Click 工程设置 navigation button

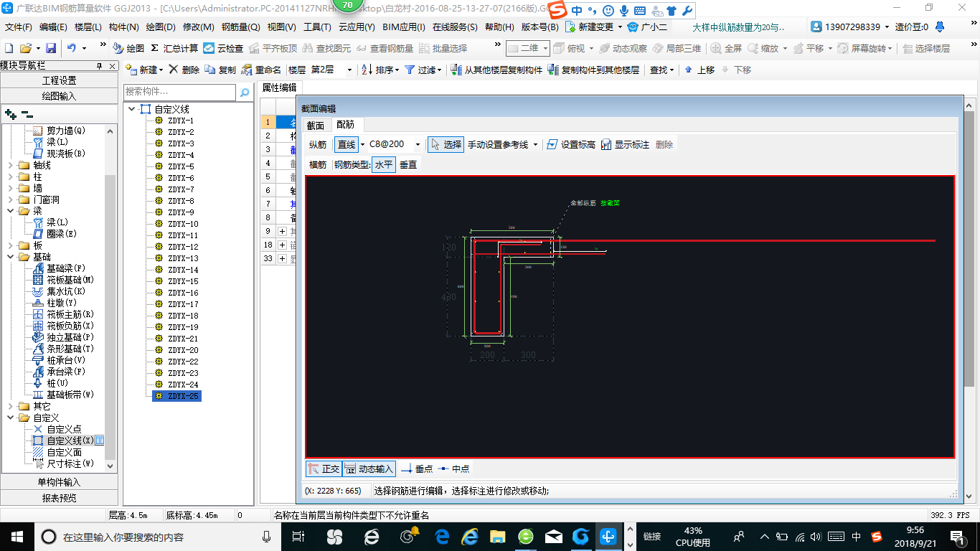coord(59,80)
